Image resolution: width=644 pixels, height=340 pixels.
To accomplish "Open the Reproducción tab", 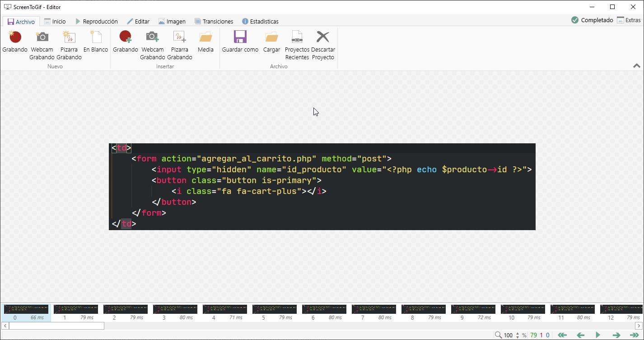I will click(96, 21).
